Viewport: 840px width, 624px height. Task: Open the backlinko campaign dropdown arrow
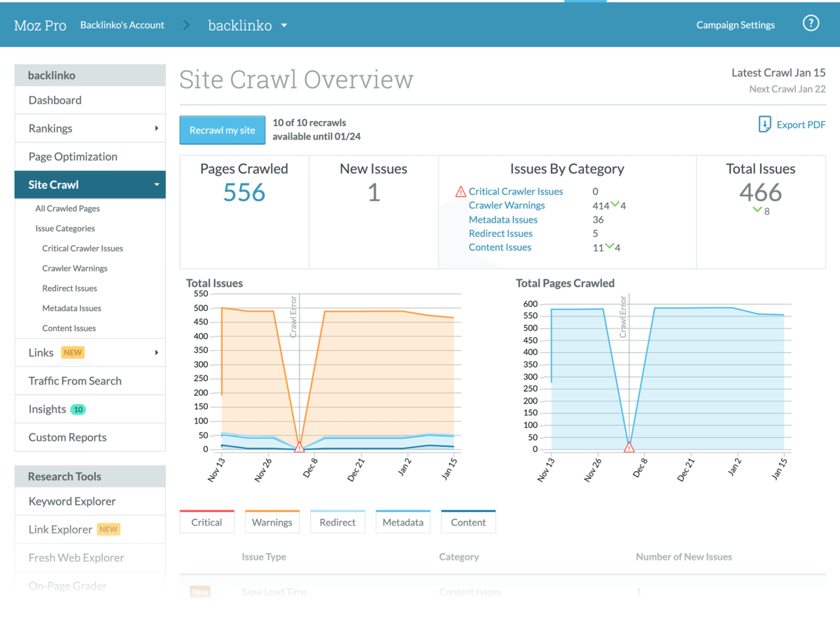click(x=284, y=26)
